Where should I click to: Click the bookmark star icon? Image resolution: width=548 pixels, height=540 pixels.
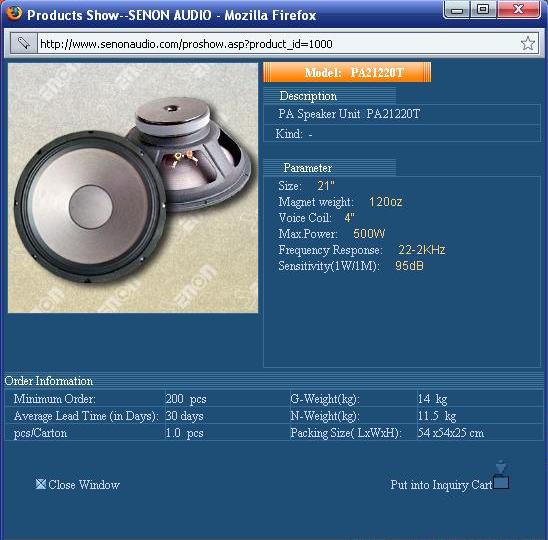pyautogui.click(x=527, y=44)
